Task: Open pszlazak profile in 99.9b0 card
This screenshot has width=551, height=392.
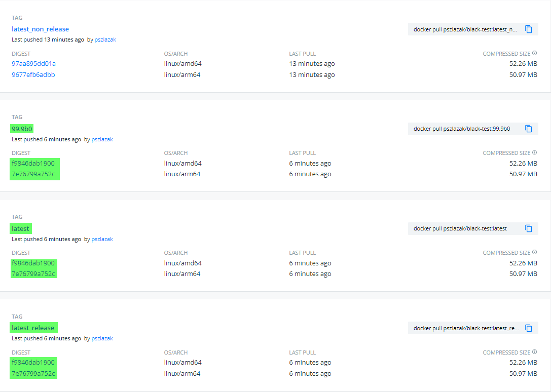Action: click(x=102, y=139)
